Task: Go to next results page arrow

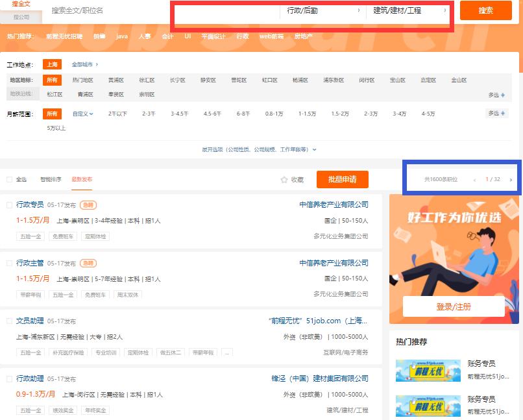Action: point(511,180)
